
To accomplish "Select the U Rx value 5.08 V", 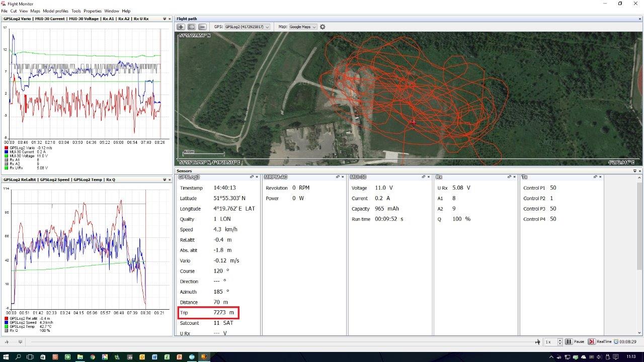I will [x=461, y=188].
